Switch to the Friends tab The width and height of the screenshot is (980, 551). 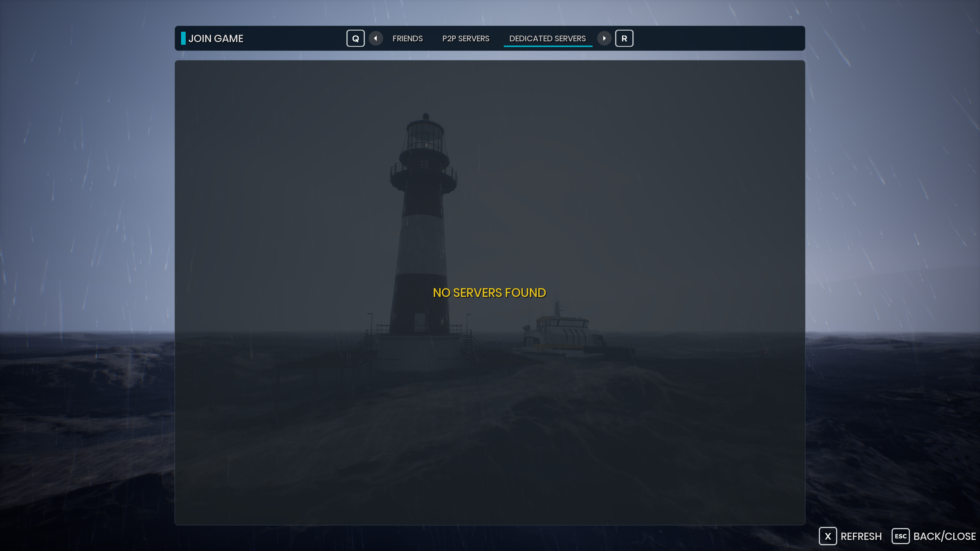coord(407,39)
